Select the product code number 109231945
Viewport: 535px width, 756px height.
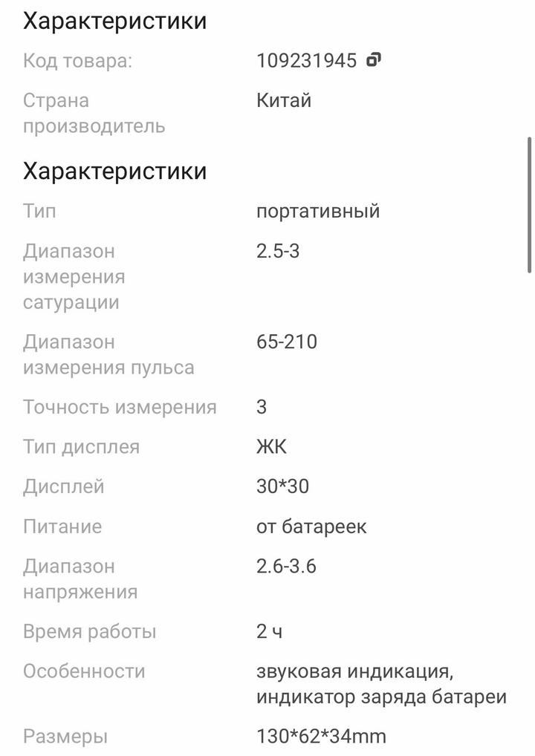click(x=306, y=61)
